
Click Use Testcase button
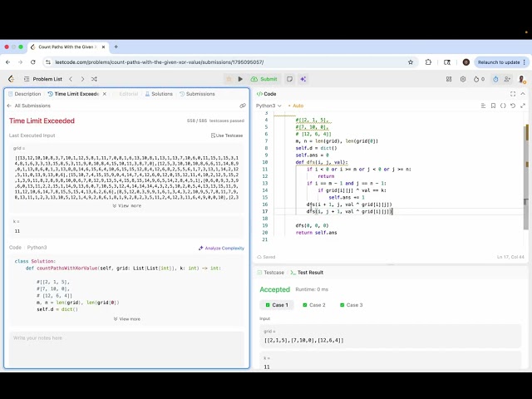[x=227, y=135]
